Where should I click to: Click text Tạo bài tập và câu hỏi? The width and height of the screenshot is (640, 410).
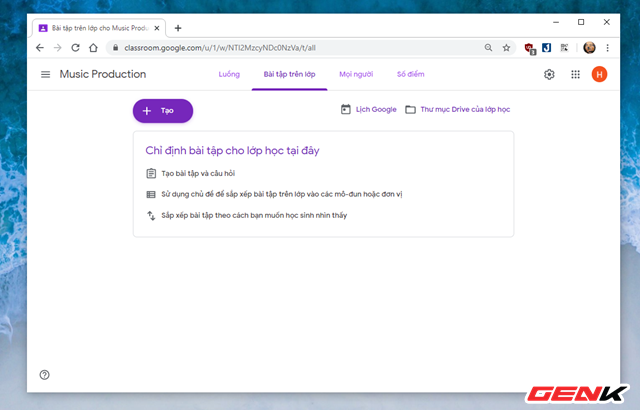pyautogui.click(x=198, y=173)
